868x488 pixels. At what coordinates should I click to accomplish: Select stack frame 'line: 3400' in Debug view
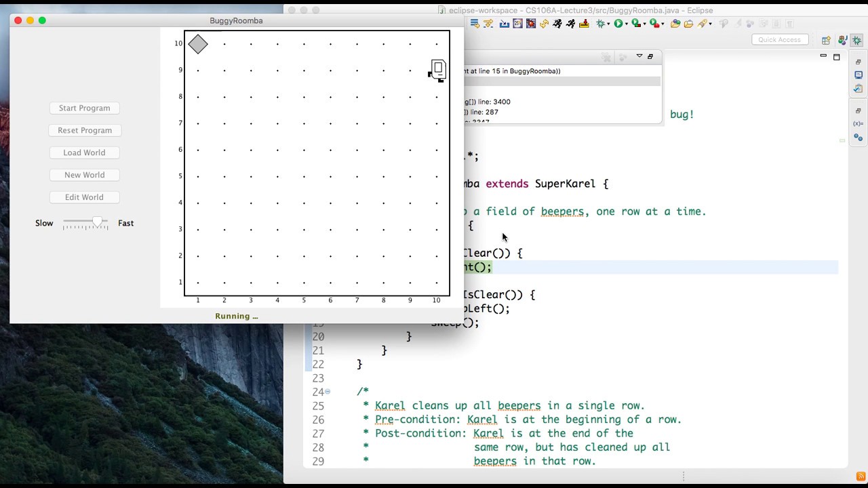pyautogui.click(x=487, y=102)
